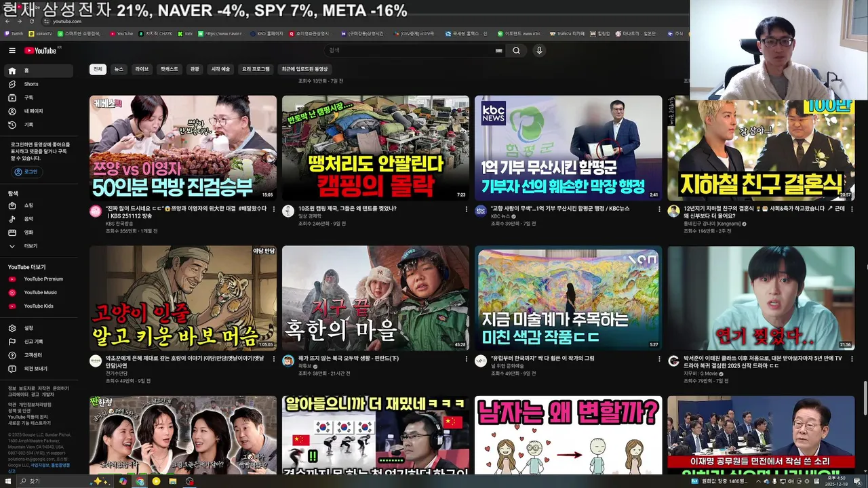Viewport: 868px width, 488px height.
Task: Open the 미친 색감 작품 art thumbnail
Action: tap(568, 298)
